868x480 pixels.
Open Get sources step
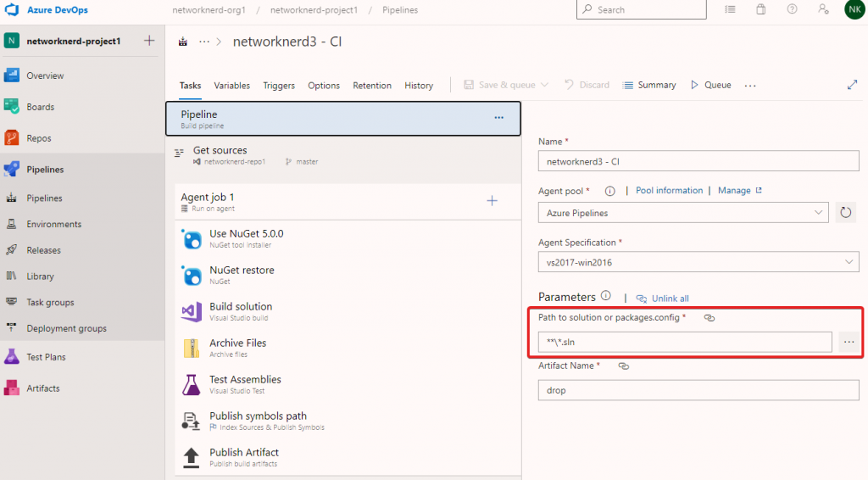(x=343, y=155)
